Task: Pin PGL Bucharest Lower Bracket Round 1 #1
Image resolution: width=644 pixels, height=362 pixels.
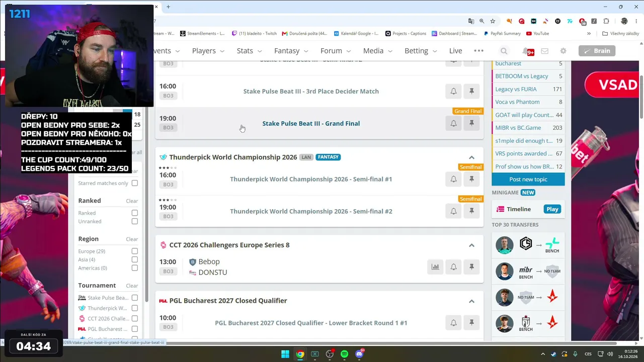Action: point(471,323)
